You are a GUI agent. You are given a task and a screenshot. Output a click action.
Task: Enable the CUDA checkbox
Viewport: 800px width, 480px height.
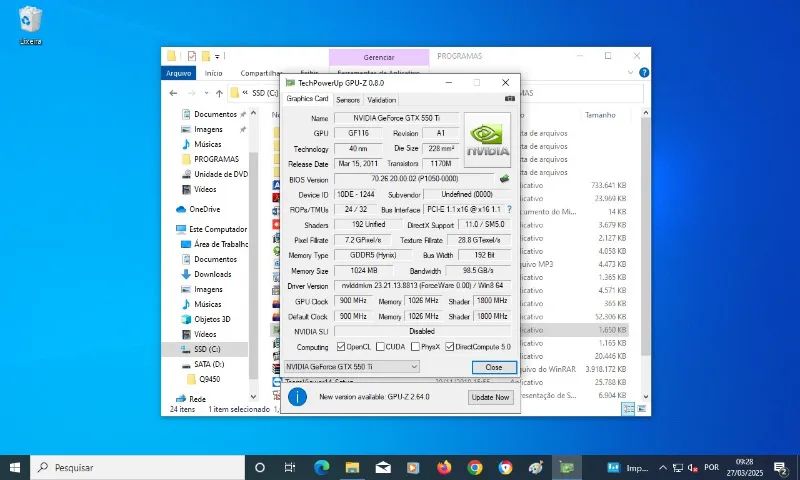coord(379,347)
